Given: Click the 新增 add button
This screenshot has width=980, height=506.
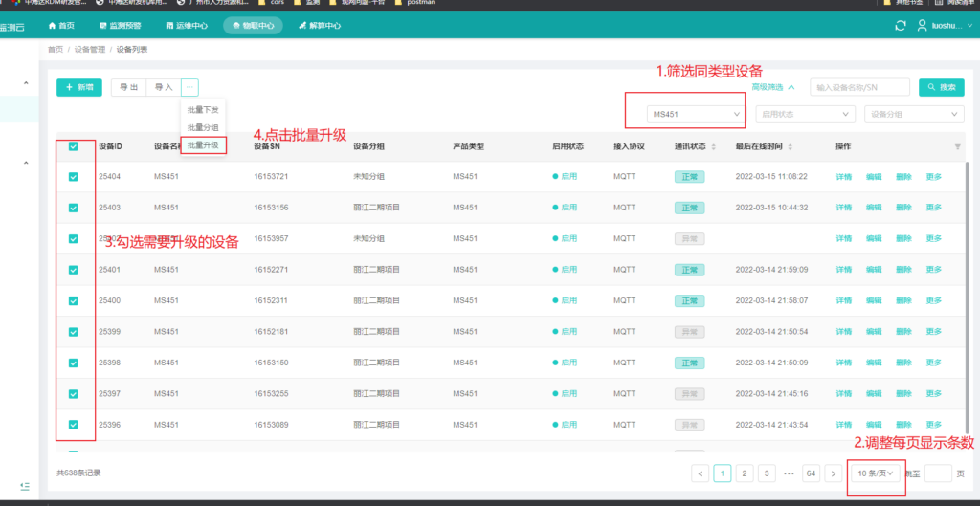Looking at the screenshot, I should [79, 87].
